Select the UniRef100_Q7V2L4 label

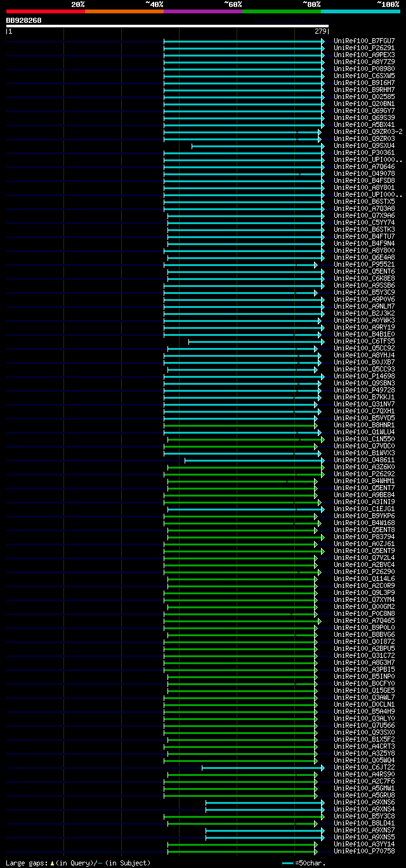(x=364, y=558)
